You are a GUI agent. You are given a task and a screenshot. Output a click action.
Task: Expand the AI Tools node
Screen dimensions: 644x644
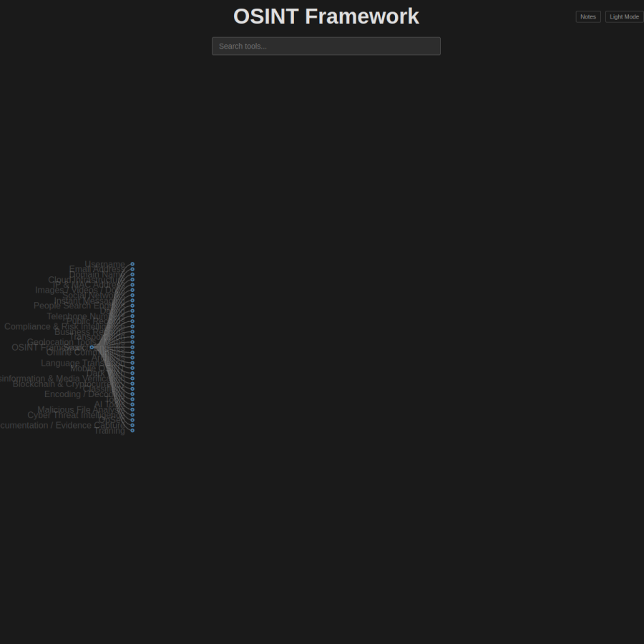[132, 404]
